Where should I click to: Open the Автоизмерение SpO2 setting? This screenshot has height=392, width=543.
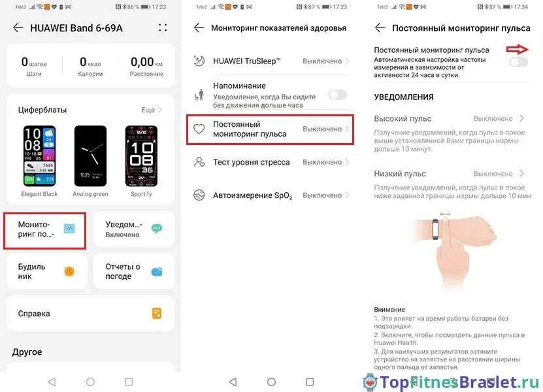click(x=271, y=195)
